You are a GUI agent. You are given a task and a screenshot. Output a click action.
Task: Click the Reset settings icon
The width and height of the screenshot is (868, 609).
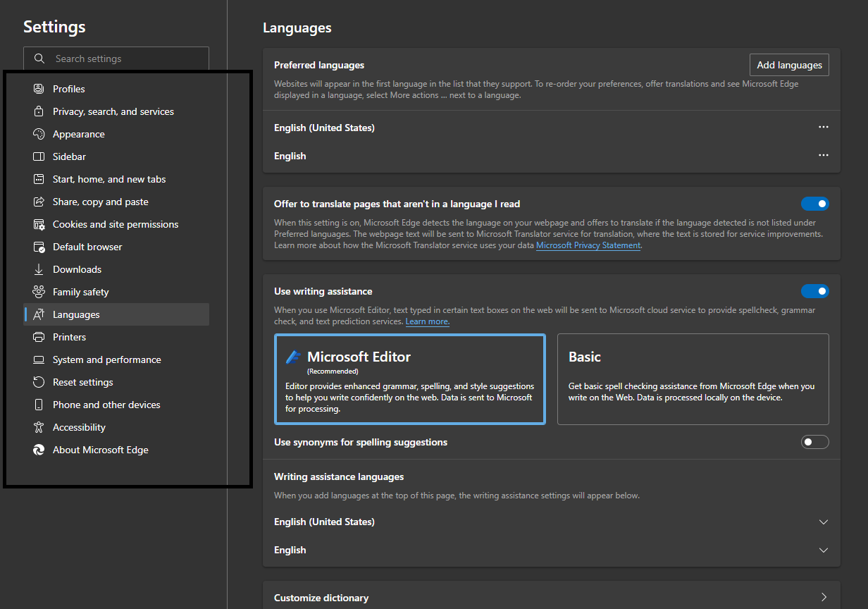pos(39,382)
